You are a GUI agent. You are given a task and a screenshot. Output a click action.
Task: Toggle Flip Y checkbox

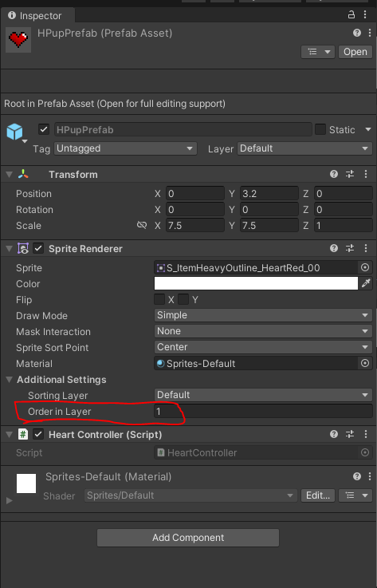pyautogui.click(x=183, y=300)
